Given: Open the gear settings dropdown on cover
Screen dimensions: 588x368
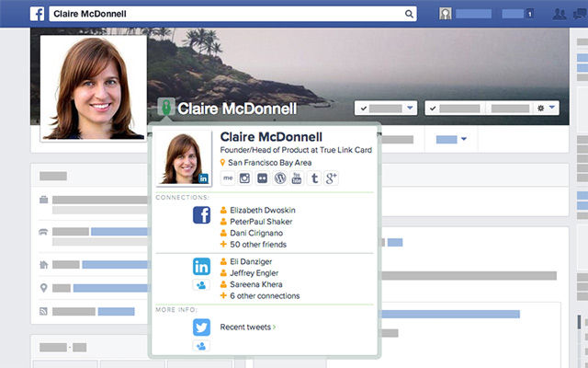Looking at the screenshot, I should [546, 109].
